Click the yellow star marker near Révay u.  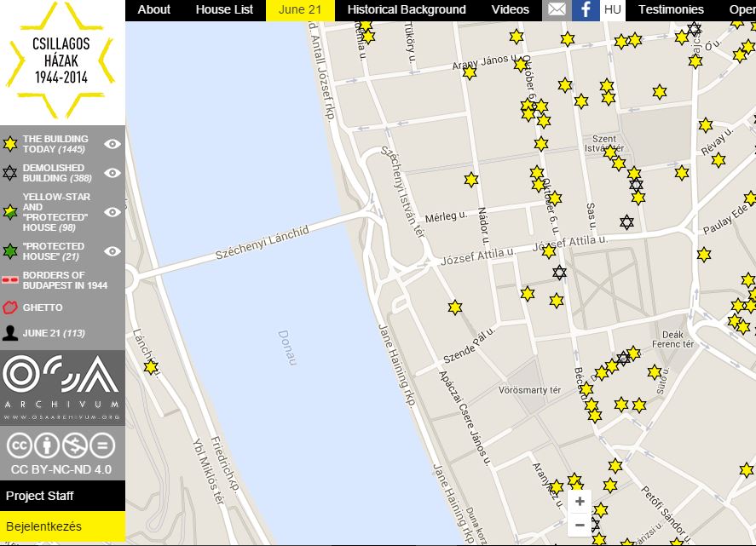tap(718, 160)
